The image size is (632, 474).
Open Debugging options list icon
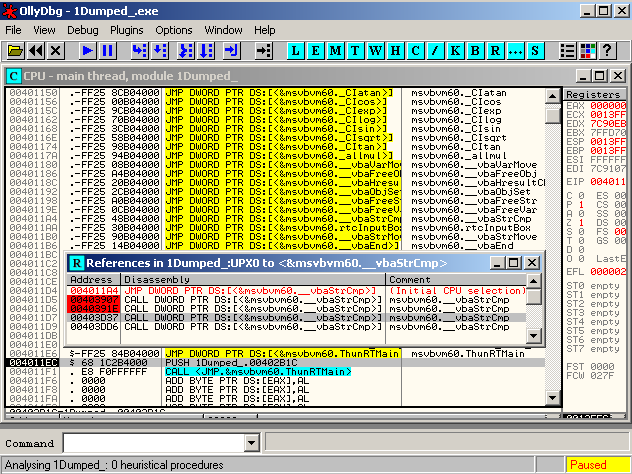coord(568,51)
